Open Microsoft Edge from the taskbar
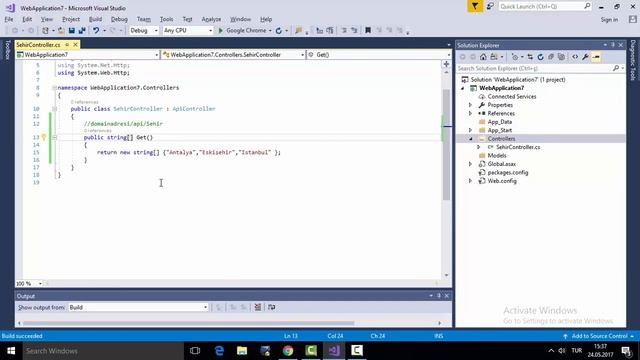 [x=219, y=351]
